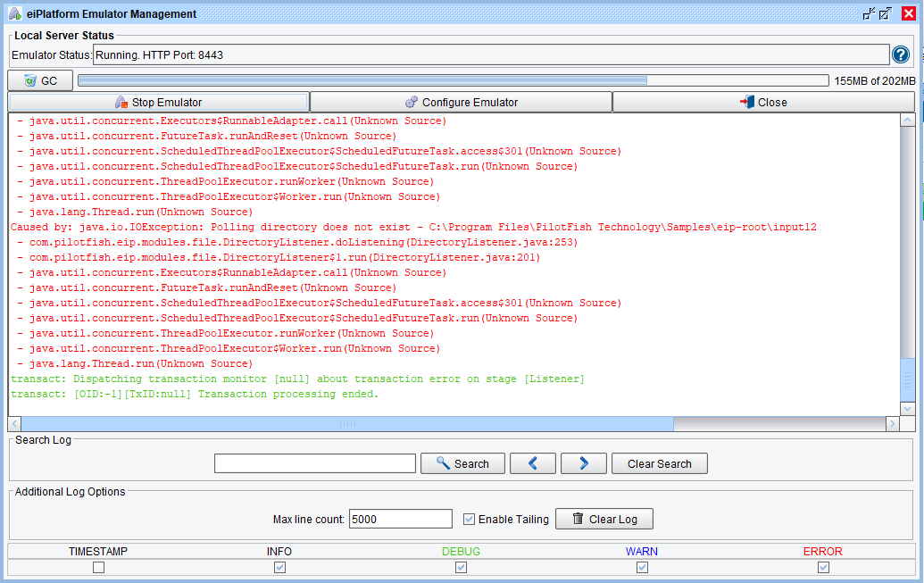Click Clear Search button
Viewport: 924px width, 583px height.
coord(660,463)
